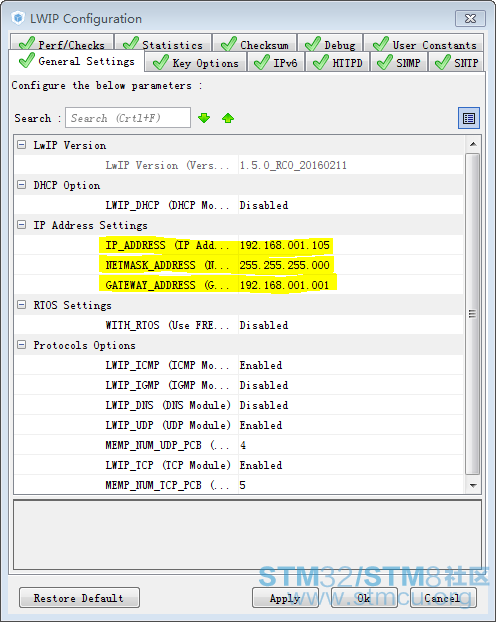Collapse the LwIP Version section

pos(22,145)
